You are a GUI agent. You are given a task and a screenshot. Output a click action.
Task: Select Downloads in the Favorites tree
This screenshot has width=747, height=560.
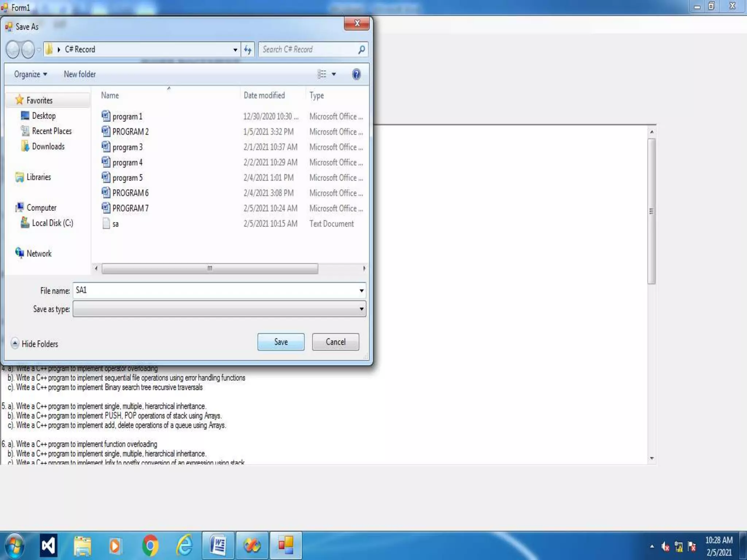pyautogui.click(x=48, y=147)
